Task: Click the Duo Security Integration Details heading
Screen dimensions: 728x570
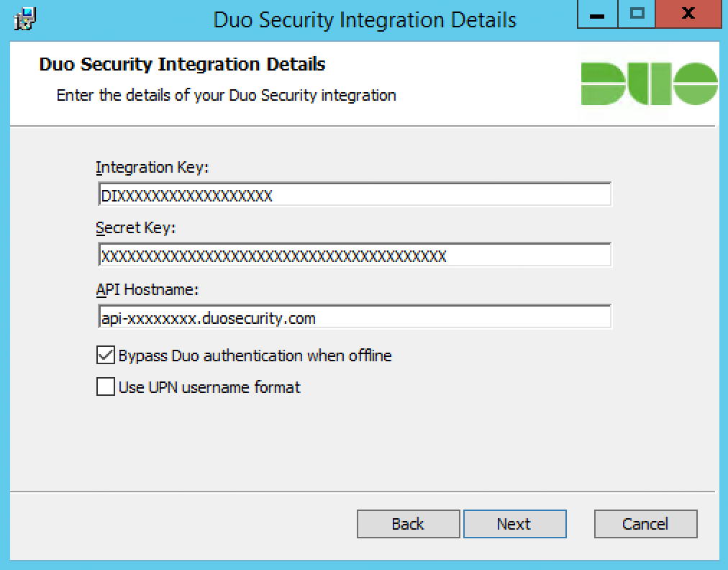Action: (181, 64)
